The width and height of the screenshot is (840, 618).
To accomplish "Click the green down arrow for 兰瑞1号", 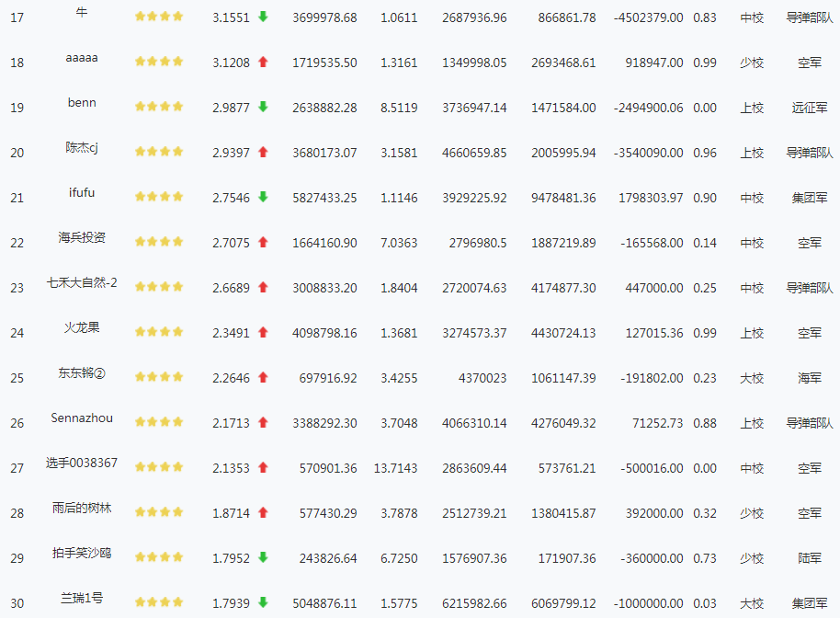I will pos(263,602).
